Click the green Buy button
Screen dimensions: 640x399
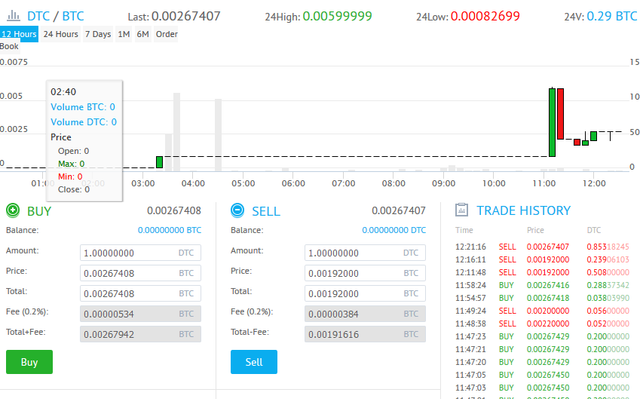coord(29,362)
